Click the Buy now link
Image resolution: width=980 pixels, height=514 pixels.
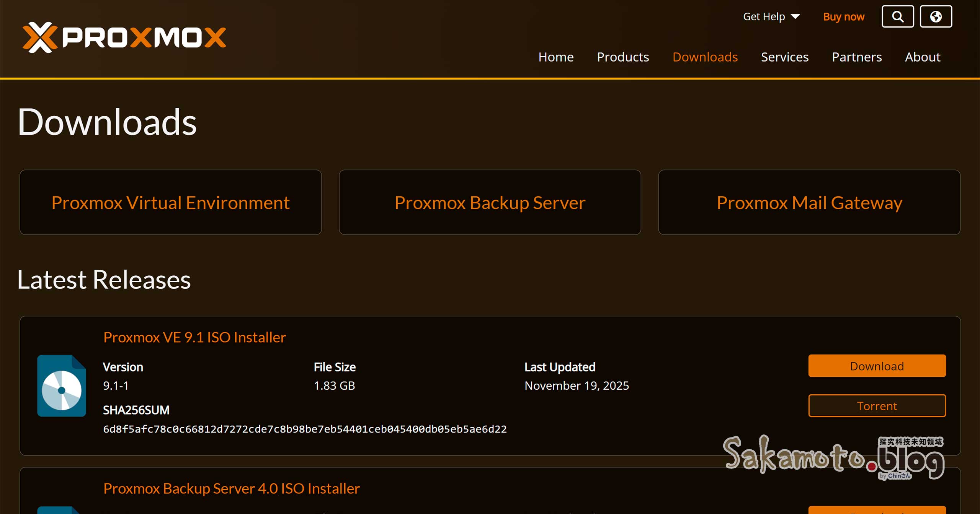coord(844,16)
